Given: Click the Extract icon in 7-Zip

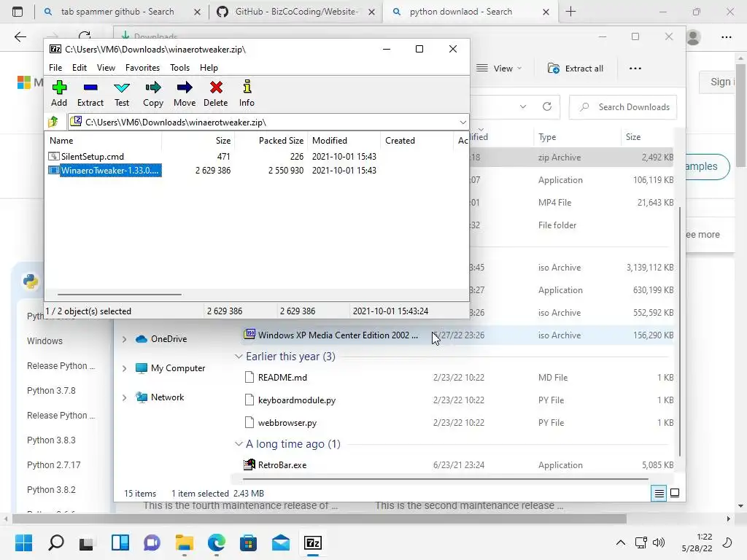Looking at the screenshot, I should coord(90,93).
